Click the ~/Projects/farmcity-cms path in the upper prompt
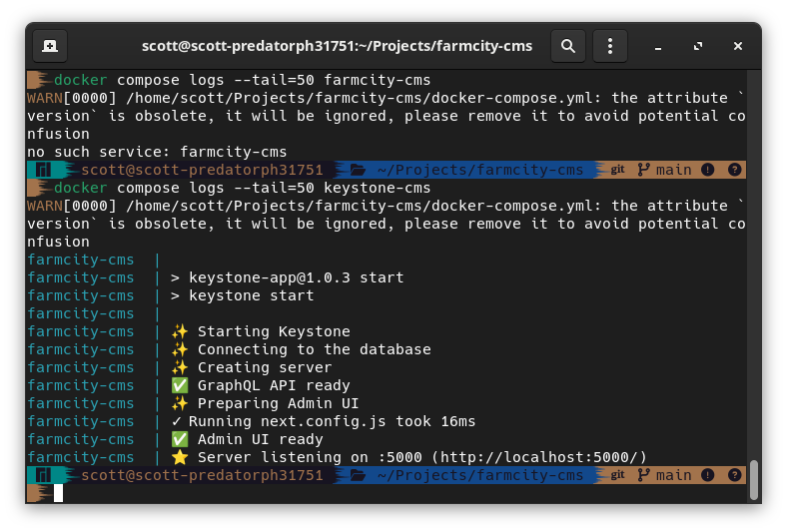The image size is (787, 532). 480,170
